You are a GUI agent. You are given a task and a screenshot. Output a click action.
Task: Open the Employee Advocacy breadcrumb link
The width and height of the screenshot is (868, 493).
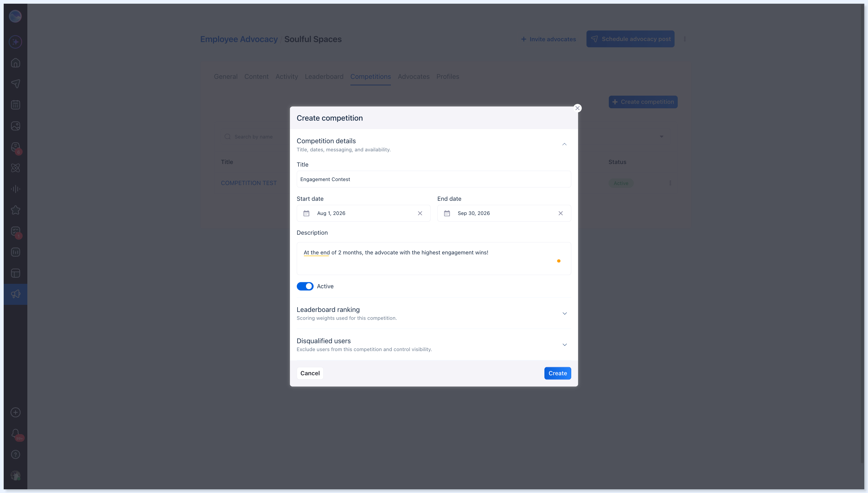pos(239,39)
